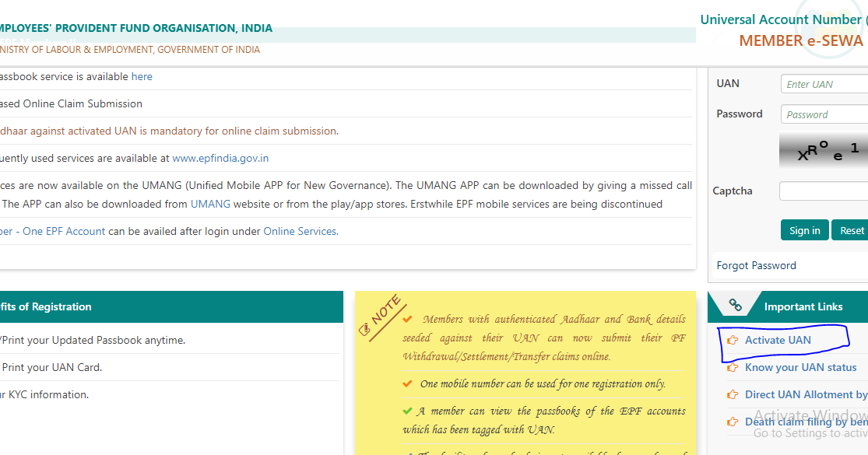Click the 'Important Links' header text
The width and height of the screenshot is (868, 455).
tap(803, 307)
